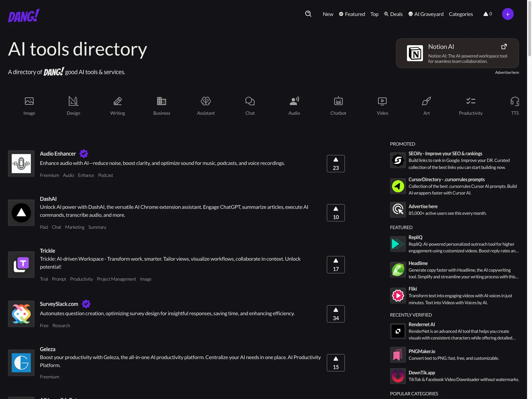
Task: Click the Rendernet AI icon
Action: 398,331
